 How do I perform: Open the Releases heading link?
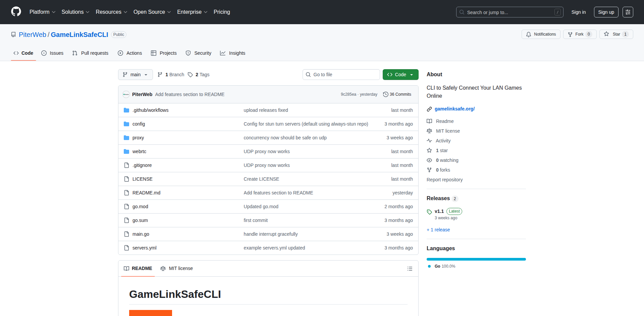pyautogui.click(x=442, y=198)
